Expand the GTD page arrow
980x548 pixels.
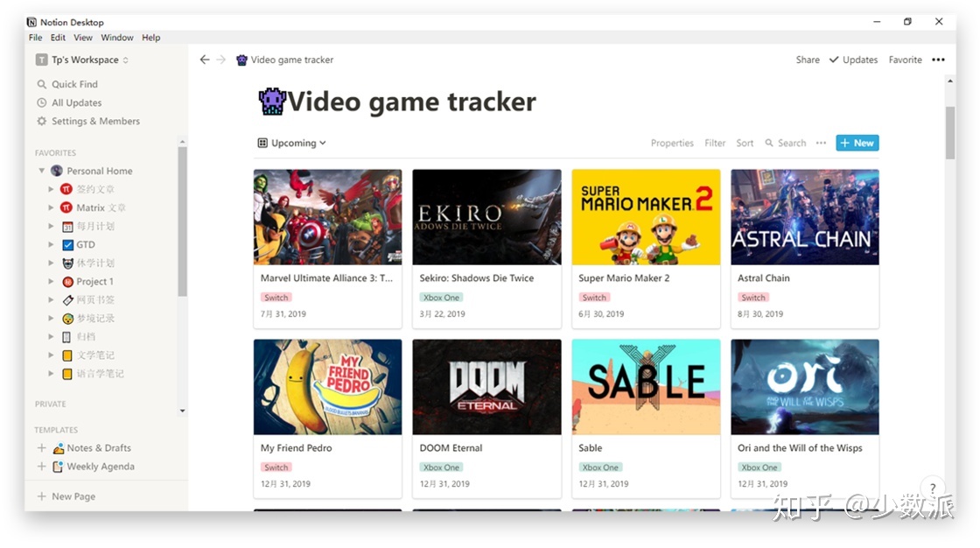51,244
